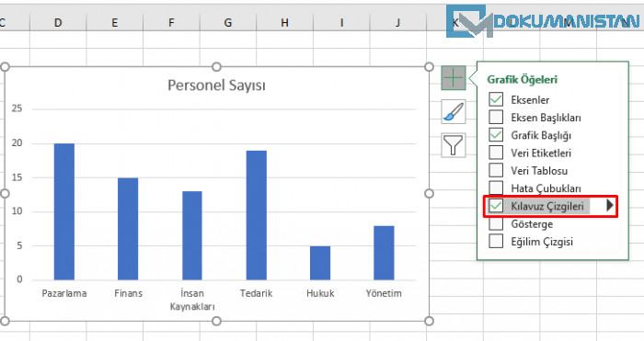Check the Veri Tablosu checkbox
The width and height of the screenshot is (644, 341).
[x=496, y=170]
